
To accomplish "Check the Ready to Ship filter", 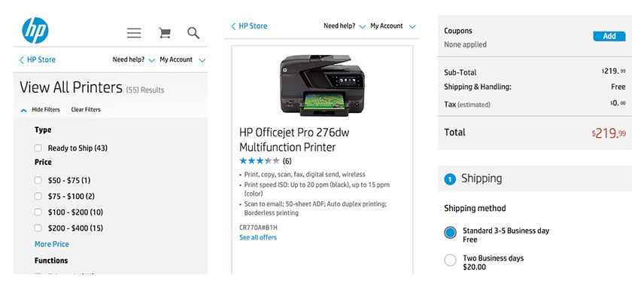I will click(x=38, y=148).
